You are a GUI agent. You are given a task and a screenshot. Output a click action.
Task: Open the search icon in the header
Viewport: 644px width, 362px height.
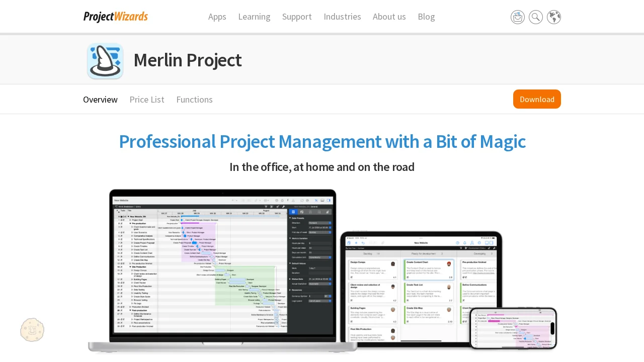535,17
